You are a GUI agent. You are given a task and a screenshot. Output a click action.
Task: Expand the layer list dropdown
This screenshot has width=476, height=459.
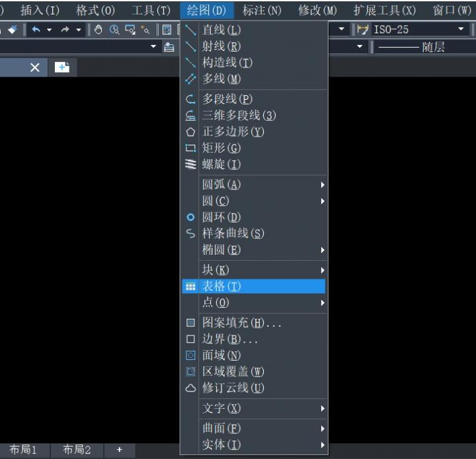point(153,47)
